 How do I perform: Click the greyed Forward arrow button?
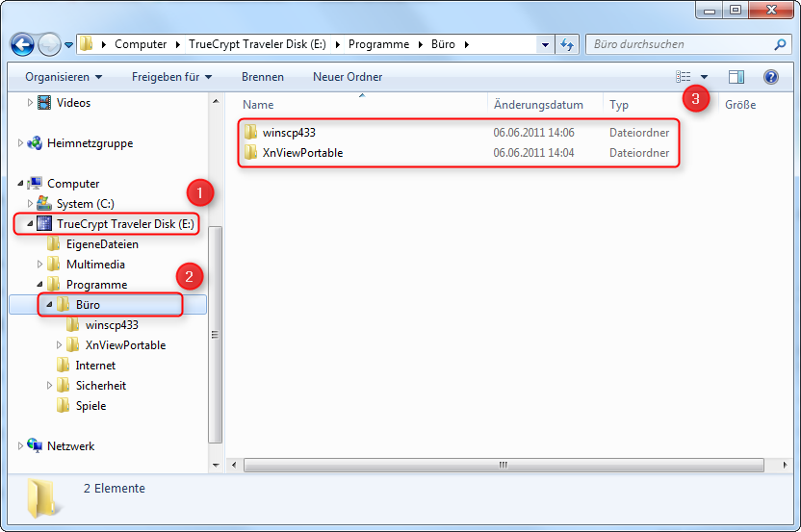49,45
